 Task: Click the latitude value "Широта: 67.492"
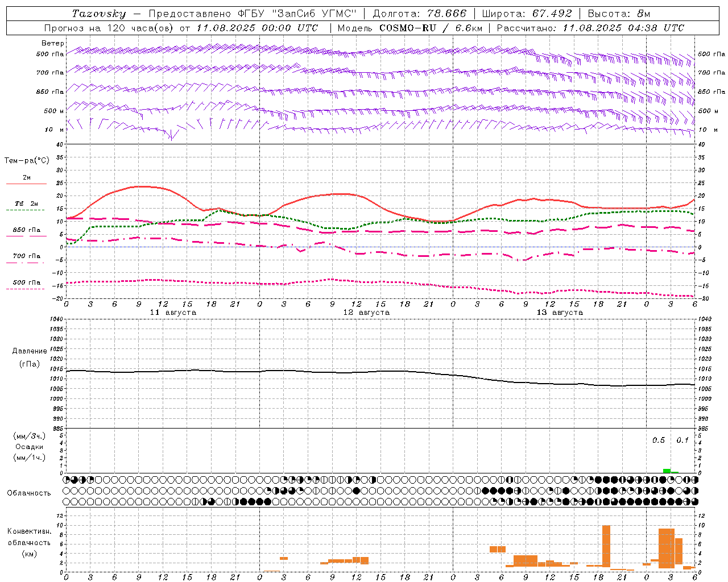click(x=527, y=14)
